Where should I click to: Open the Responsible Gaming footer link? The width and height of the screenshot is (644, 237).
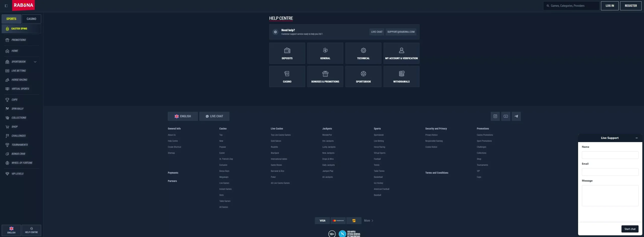coord(434,141)
